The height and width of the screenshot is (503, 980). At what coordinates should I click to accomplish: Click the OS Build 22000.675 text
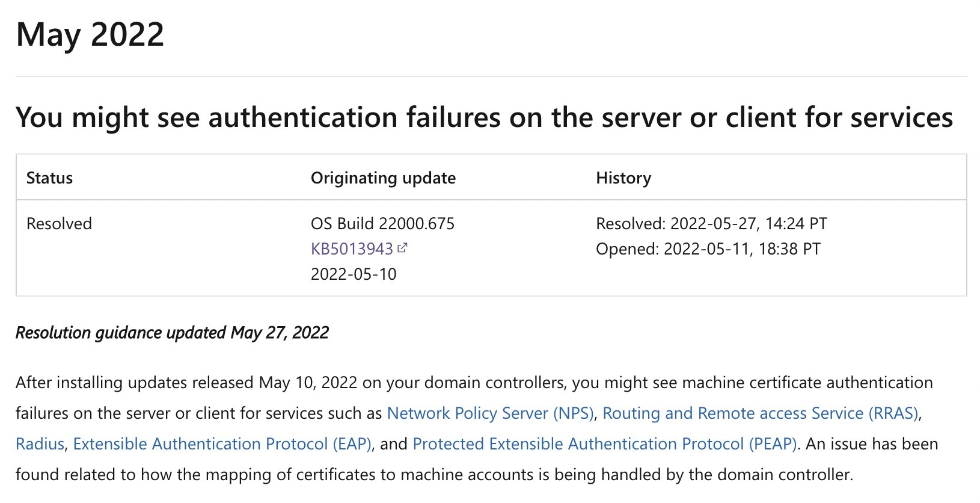tap(382, 224)
